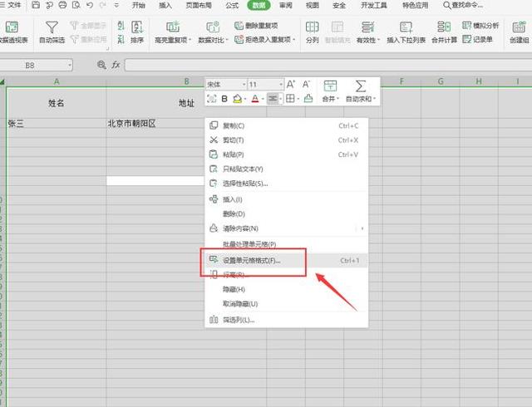Switch to the 审阅 review tab
Screen dimensions: 532x407
click(285, 6)
